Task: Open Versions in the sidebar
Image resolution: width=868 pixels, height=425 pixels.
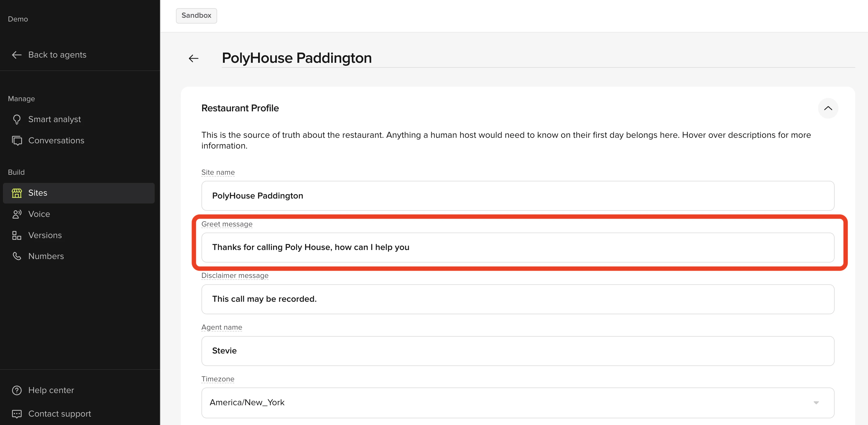Action: click(x=45, y=235)
